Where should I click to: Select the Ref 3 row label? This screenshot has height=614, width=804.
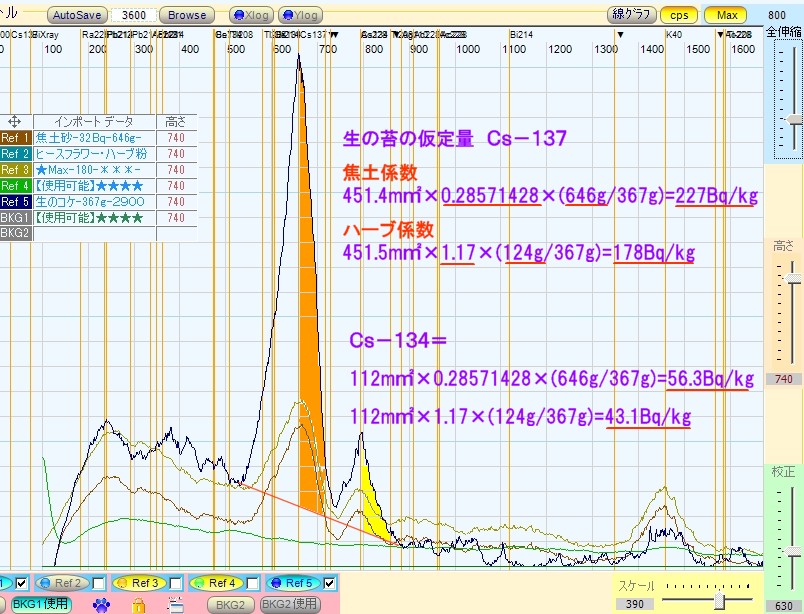(15, 170)
